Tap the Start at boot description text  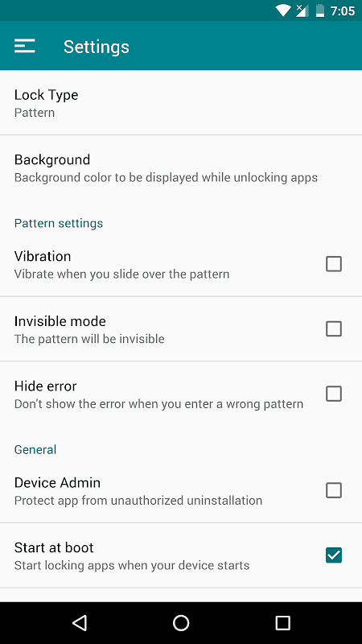point(132,566)
